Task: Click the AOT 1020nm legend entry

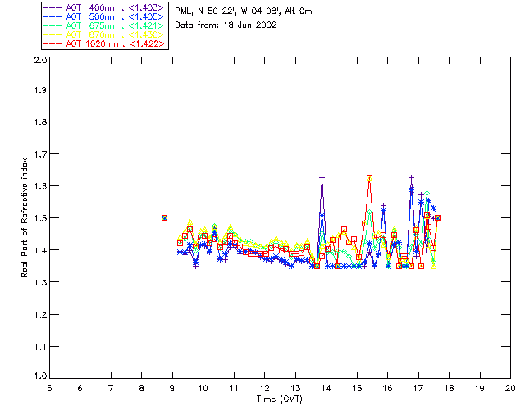Action: tap(104, 43)
